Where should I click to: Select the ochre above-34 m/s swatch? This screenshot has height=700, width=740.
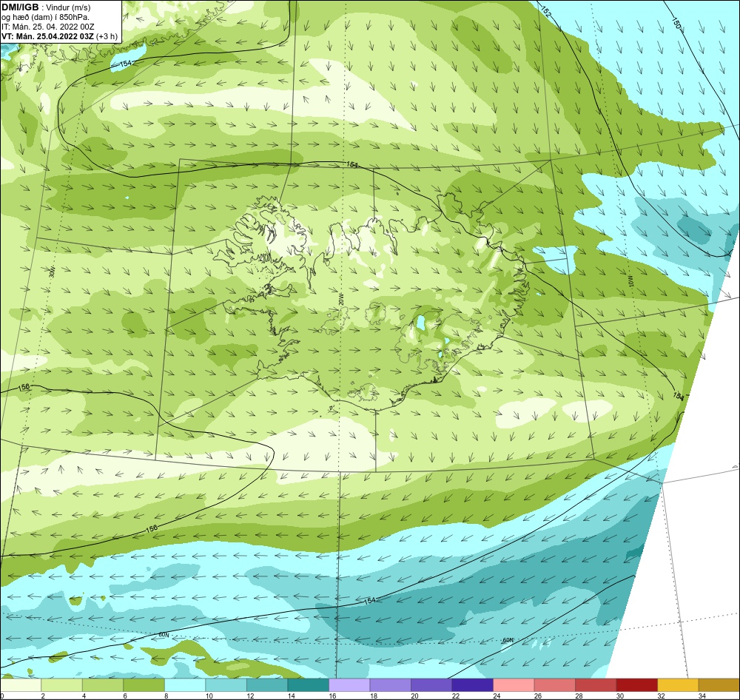point(719,685)
